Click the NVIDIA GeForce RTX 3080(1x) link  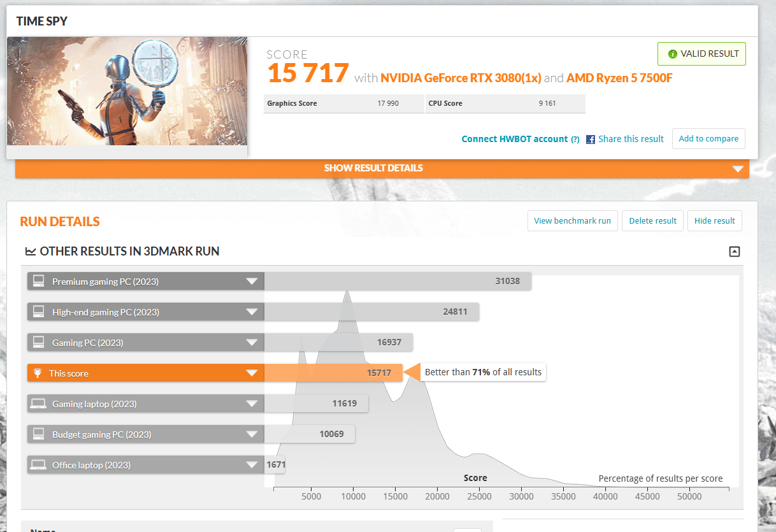pos(461,78)
